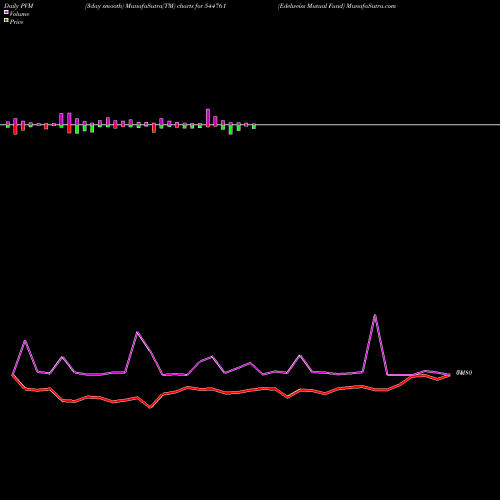Select the 'Price' legend label

(x=16, y=22)
